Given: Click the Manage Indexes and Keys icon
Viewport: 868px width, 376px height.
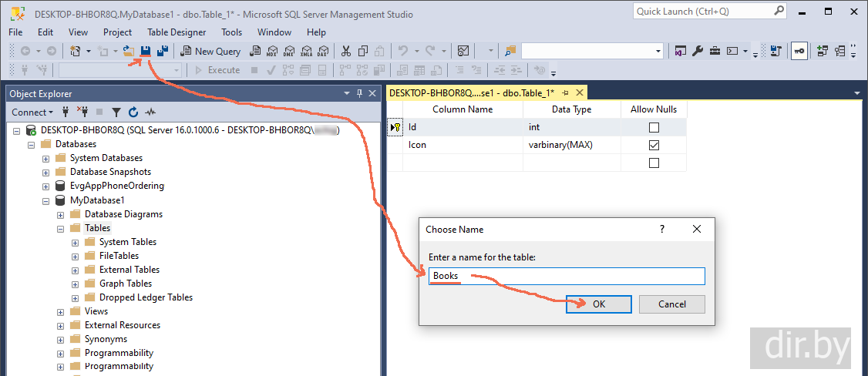Looking at the screenshot, I should click(839, 51).
